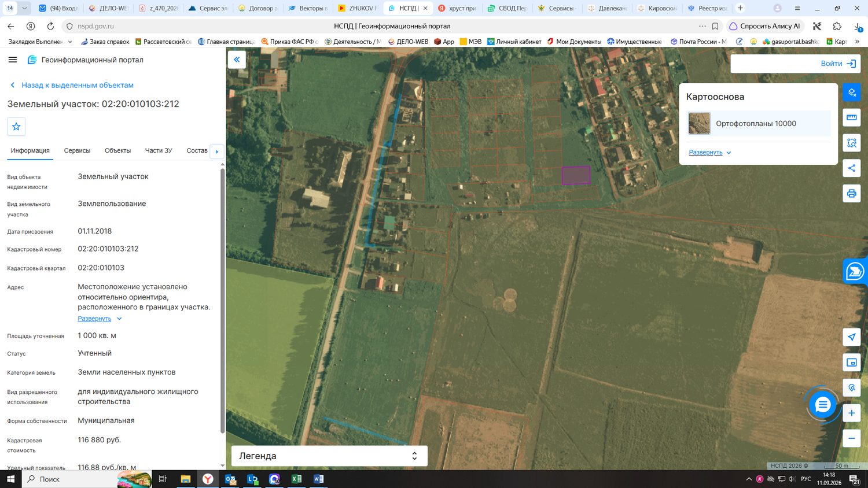868x488 pixels.
Task: Print the map with printer icon
Action: point(852,193)
